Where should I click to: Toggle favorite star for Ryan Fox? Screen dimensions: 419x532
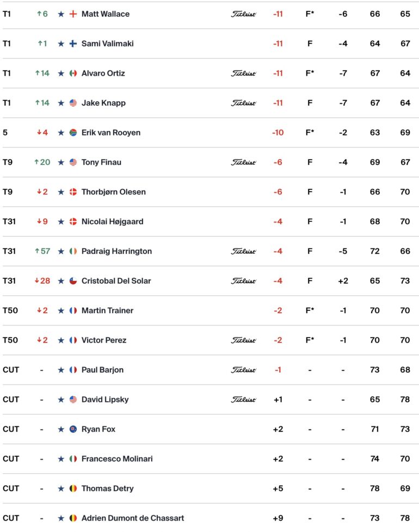pos(61,429)
